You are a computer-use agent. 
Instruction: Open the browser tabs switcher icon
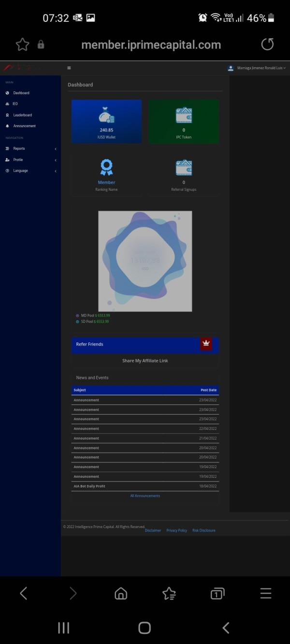pos(217,593)
